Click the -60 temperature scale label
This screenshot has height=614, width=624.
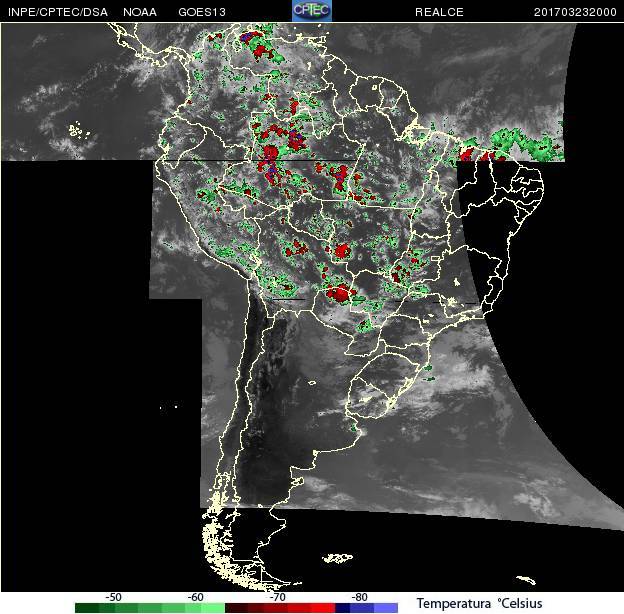click(x=195, y=597)
